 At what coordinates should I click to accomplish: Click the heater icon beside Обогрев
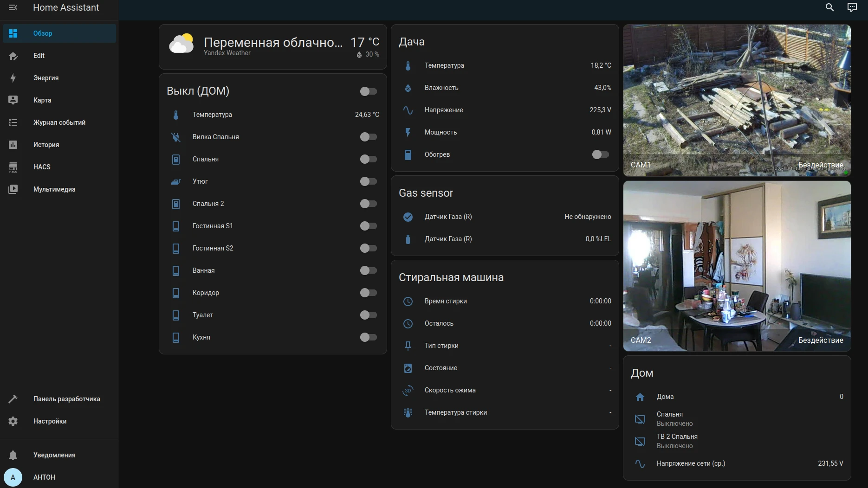pos(408,154)
